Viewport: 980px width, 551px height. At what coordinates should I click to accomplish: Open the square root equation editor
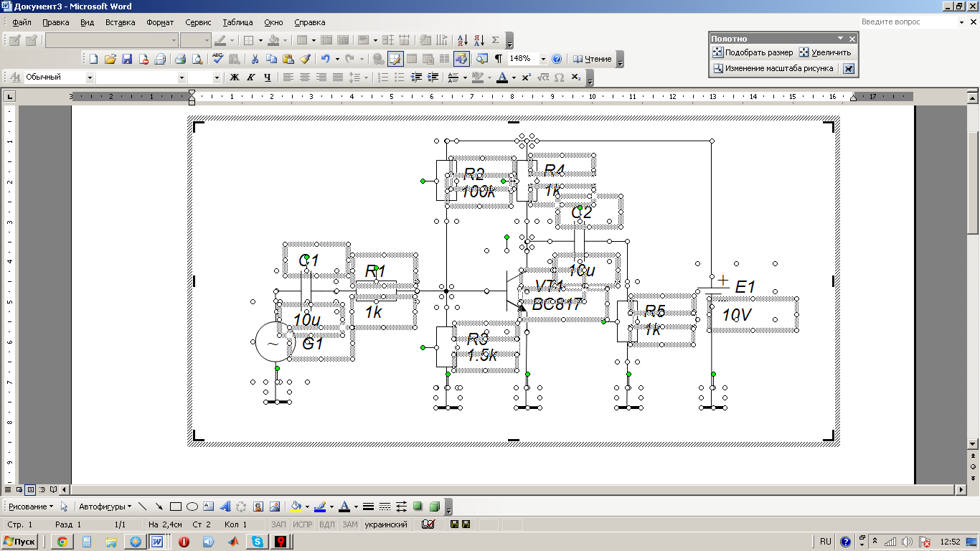(542, 77)
